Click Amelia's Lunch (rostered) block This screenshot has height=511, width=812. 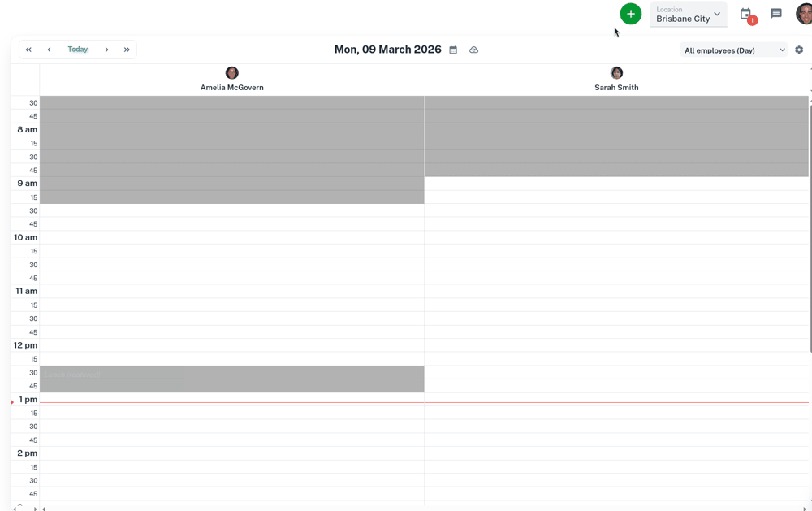point(231,379)
